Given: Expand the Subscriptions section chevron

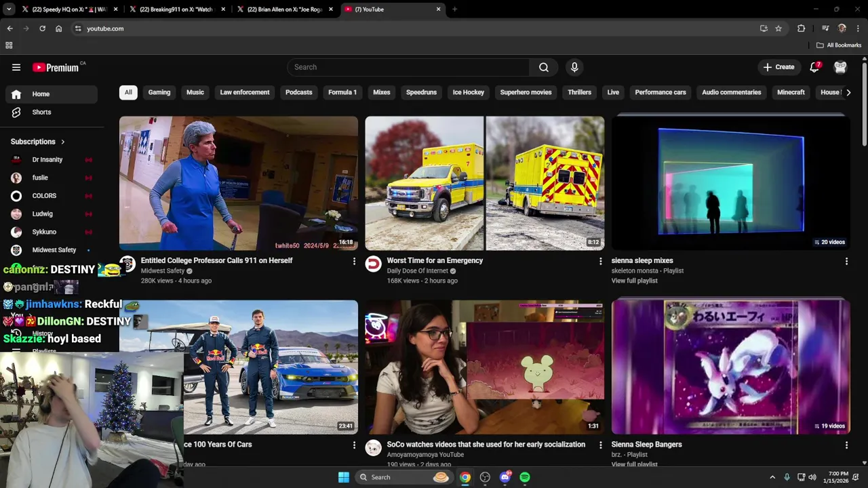Looking at the screenshot, I should coord(63,142).
